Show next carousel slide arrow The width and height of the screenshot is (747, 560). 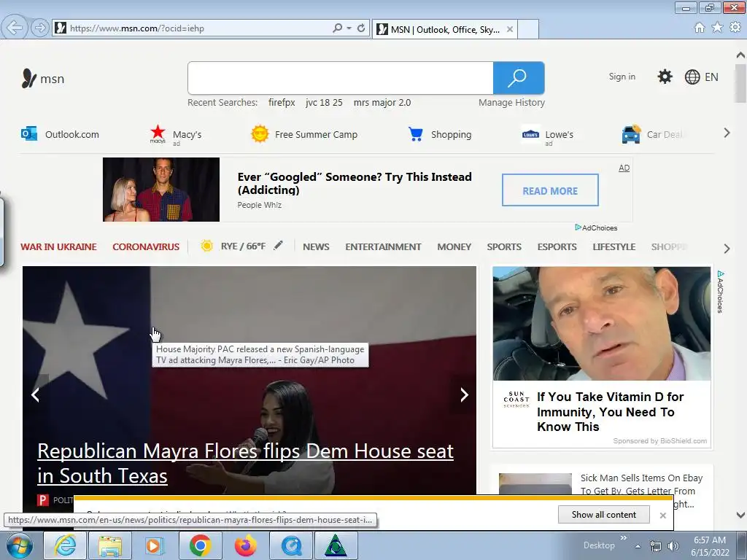pyautogui.click(x=464, y=394)
